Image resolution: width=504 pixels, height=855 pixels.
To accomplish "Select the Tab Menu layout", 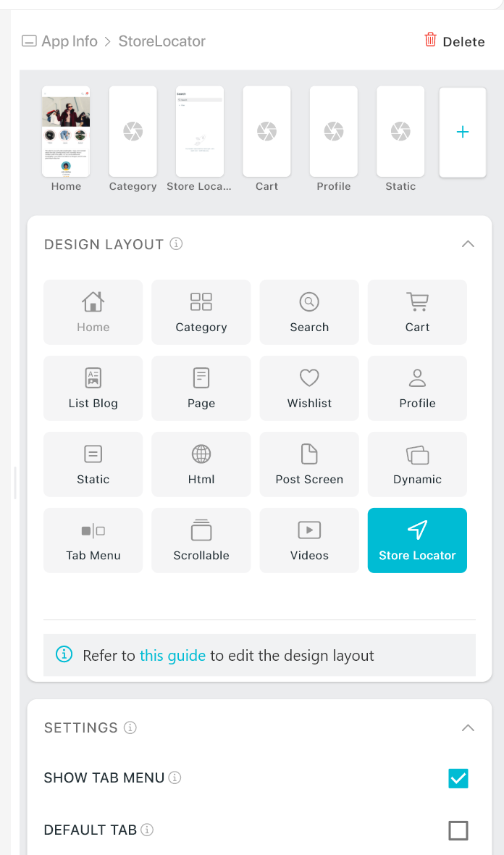I will point(93,541).
